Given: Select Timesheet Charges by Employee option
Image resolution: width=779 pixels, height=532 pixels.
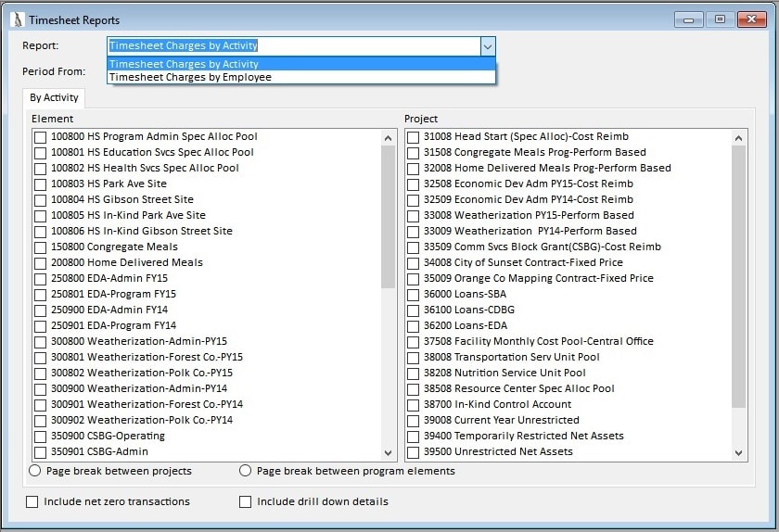Looking at the screenshot, I should 301,77.
